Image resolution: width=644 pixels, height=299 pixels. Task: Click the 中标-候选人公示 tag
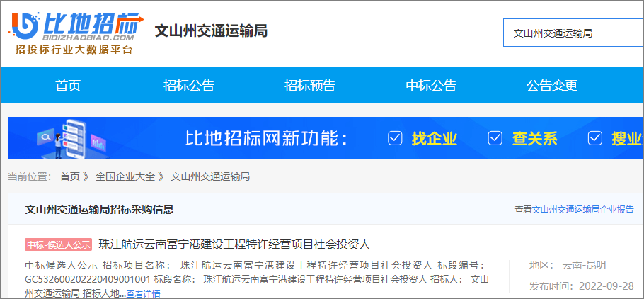click(x=59, y=245)
